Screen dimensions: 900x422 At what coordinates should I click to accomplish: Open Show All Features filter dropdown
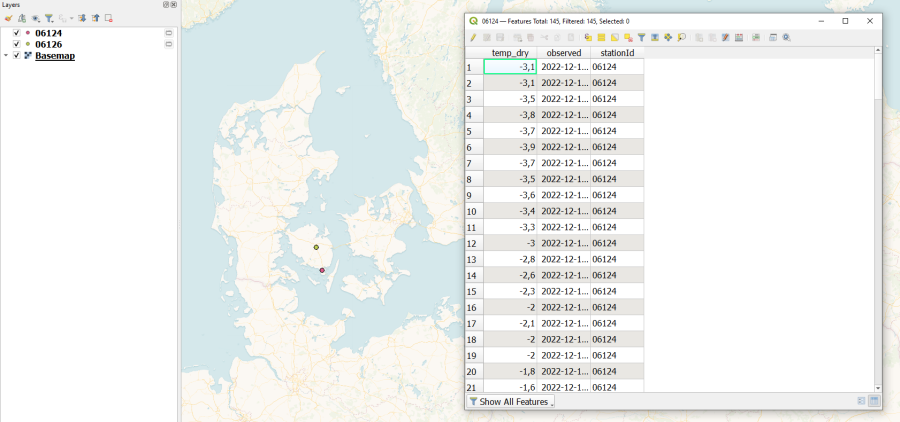511,402
